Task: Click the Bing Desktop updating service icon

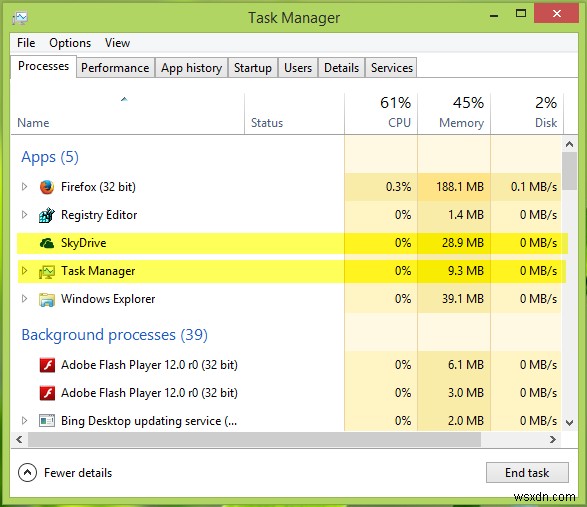Action: point(47,421)
